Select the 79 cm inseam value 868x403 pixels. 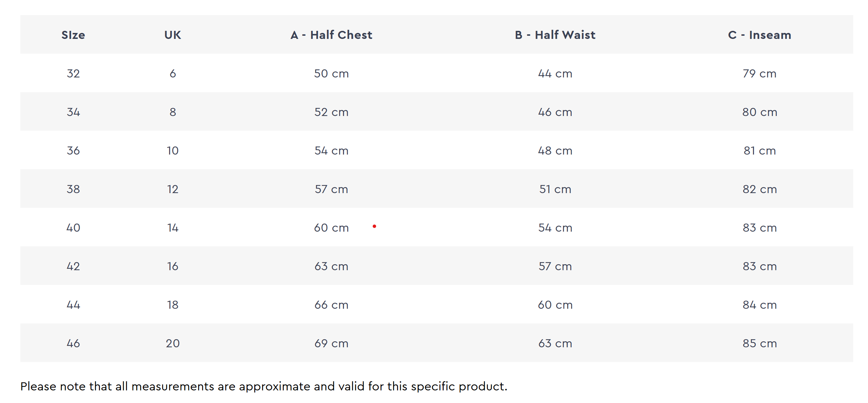760,74
